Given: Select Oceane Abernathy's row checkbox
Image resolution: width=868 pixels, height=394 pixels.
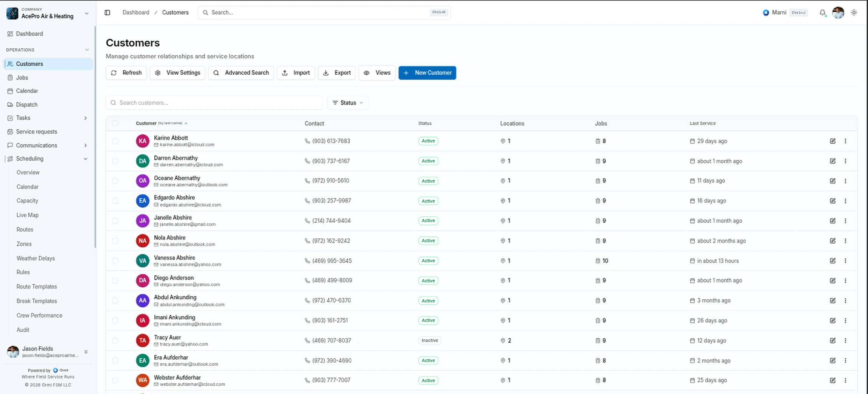Looking at the screenshot, I should 115,181.
